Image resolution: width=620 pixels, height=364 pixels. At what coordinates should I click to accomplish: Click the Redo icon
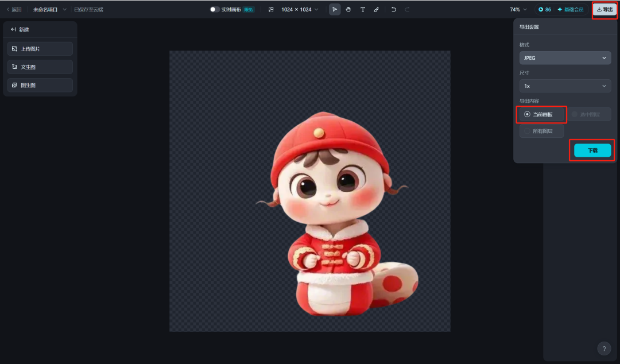point(407,9)
